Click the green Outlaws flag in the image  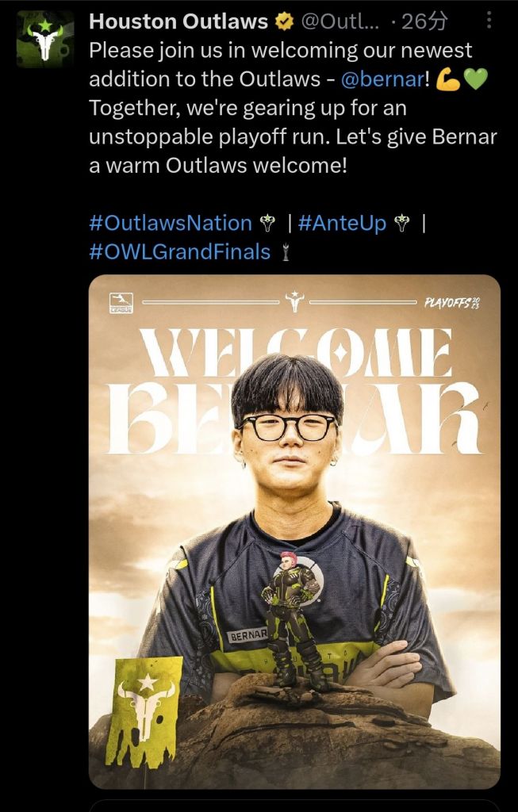[x=144, y=712]
